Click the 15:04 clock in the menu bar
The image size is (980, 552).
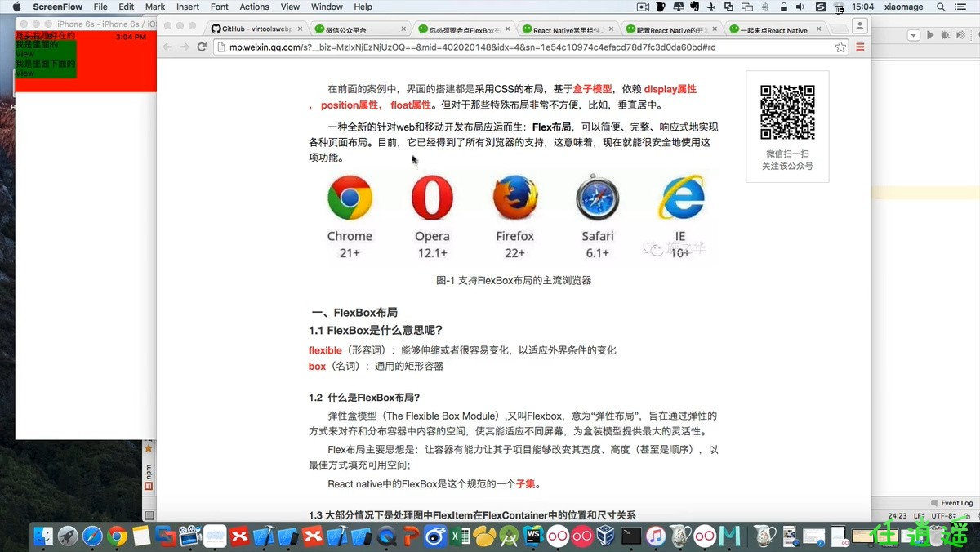tap(862, 7)
